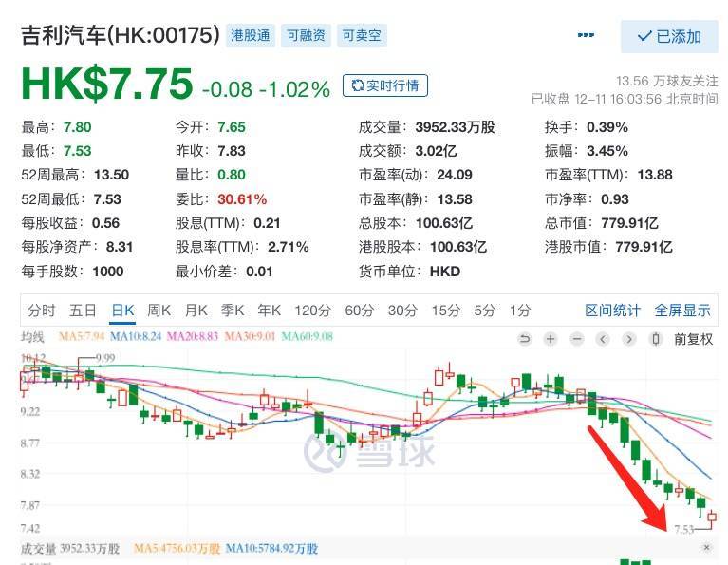Image resolution: width=728 pixels, height=565 pixels.
Task: Switch to the 30分 chart tab
Action: point(402,311)
